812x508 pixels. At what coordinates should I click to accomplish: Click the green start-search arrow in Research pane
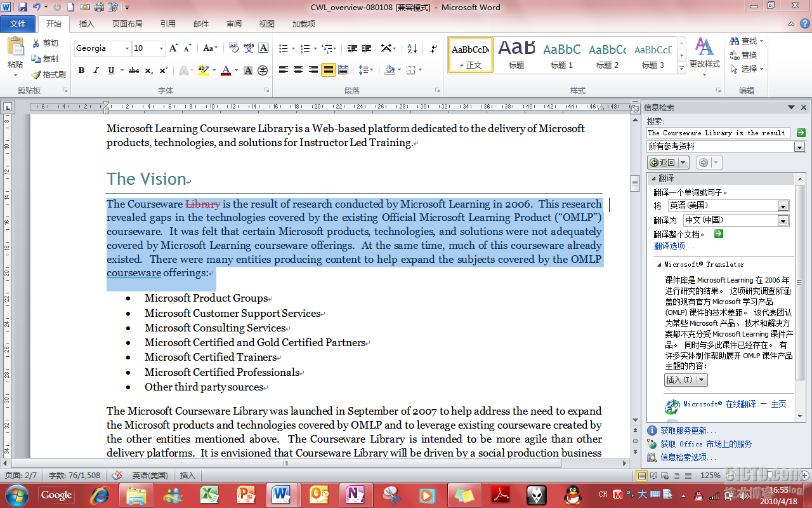pyautogui.click(x=801, y=133)
